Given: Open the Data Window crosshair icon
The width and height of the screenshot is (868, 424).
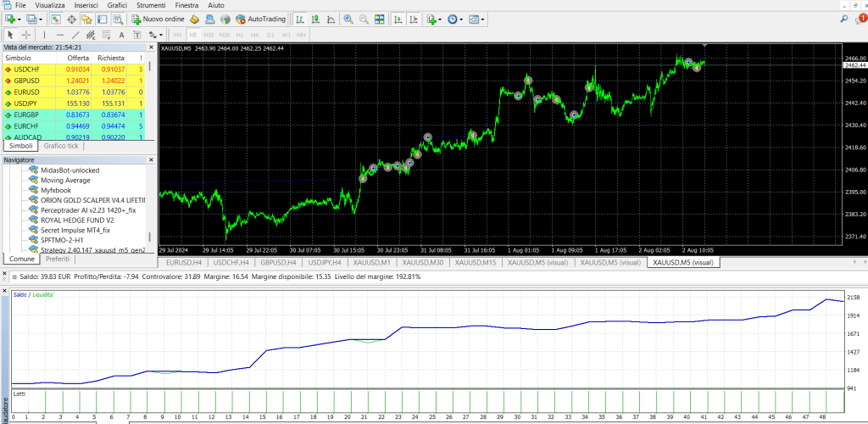Looking at the screenshot, I should coord(71,20).
